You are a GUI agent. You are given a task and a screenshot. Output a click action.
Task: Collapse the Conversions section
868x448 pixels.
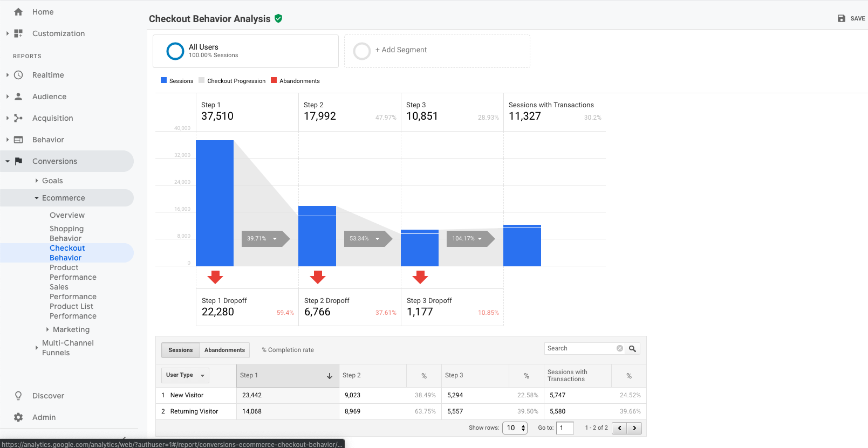point(8,161)
